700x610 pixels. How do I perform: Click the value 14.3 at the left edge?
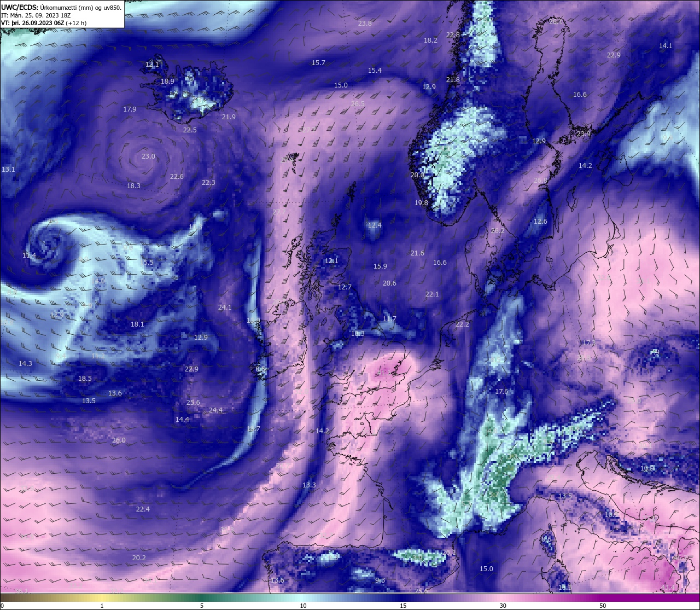click(x=25, y=363)
